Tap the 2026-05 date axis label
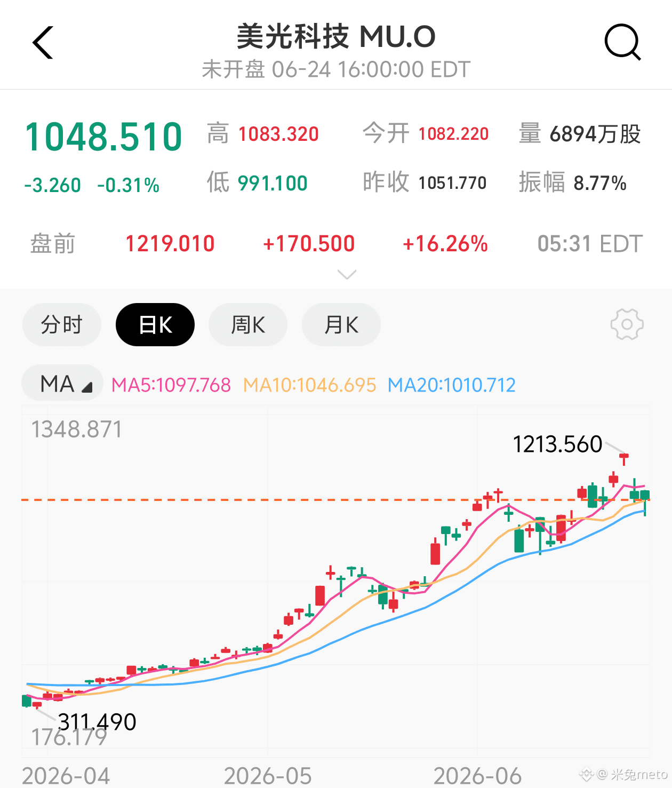672x788 pixels. point(268,776)
